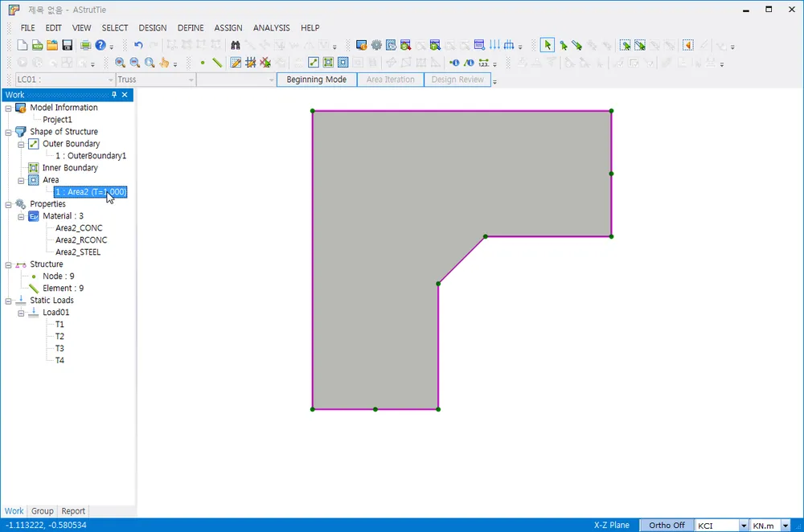
Task: Toggle the dashed-box window Node select icon
Action: point(625,46)
